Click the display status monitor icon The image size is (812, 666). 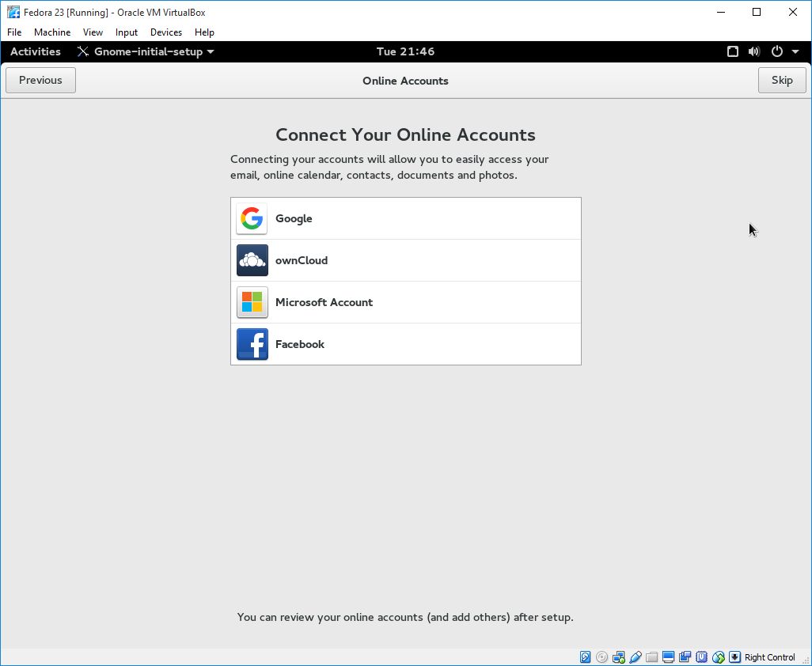click(x=669, y=657)
